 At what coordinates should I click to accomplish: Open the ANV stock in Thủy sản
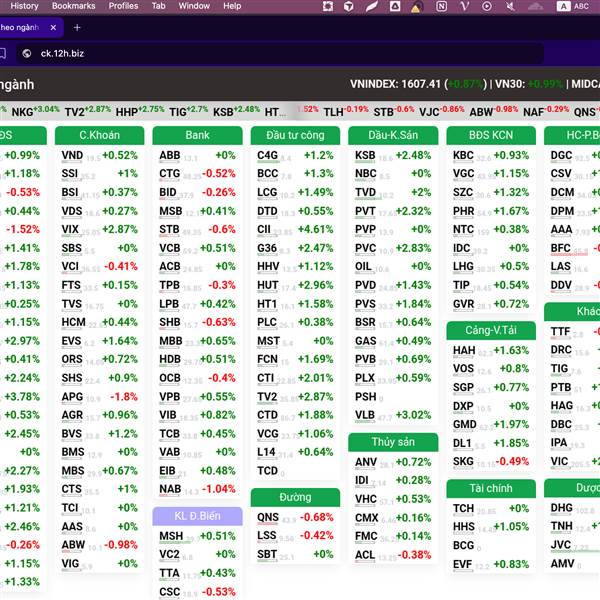pyautogui.click(x=393, y=462)
